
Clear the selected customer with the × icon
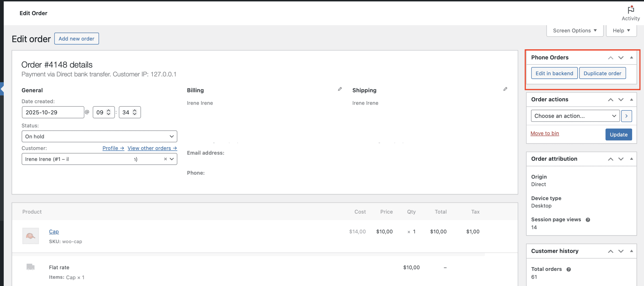point(165,159)
